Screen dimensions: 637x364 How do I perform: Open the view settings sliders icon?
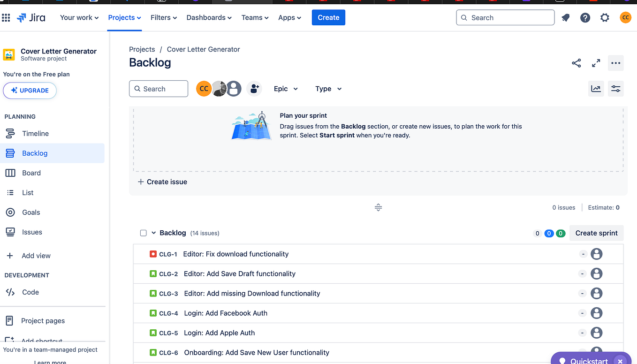[616, 89]
